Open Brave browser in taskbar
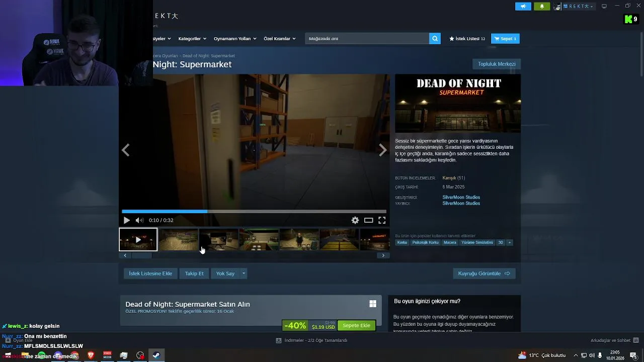Viewport: 644px width, 362px height. (x=91, y=355)
